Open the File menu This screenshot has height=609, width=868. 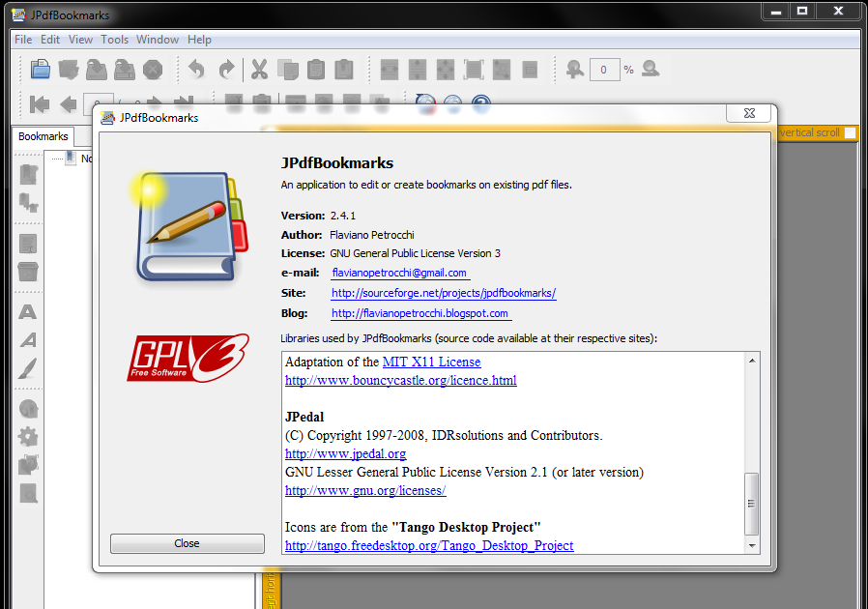pyautogui.click(x=23, y=40)
